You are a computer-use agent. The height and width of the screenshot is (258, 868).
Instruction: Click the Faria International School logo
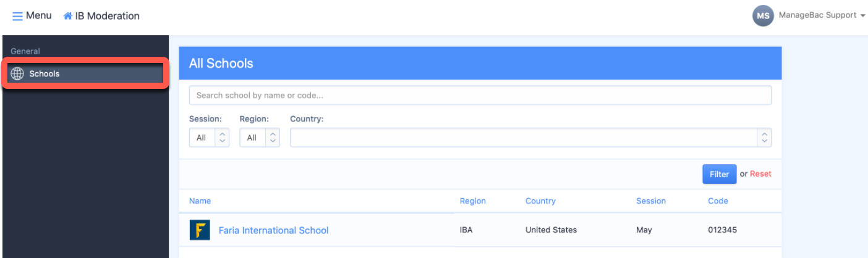coord(200,230)
